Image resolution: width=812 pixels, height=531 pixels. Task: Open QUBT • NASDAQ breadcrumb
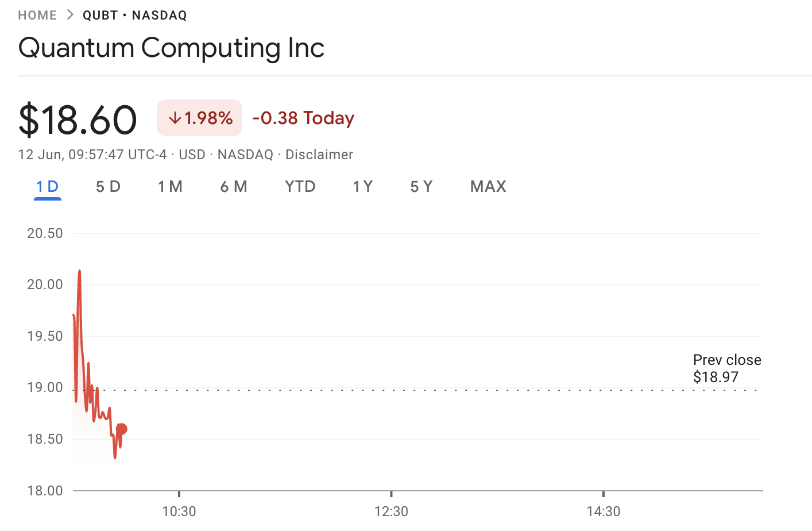point(135,16)
